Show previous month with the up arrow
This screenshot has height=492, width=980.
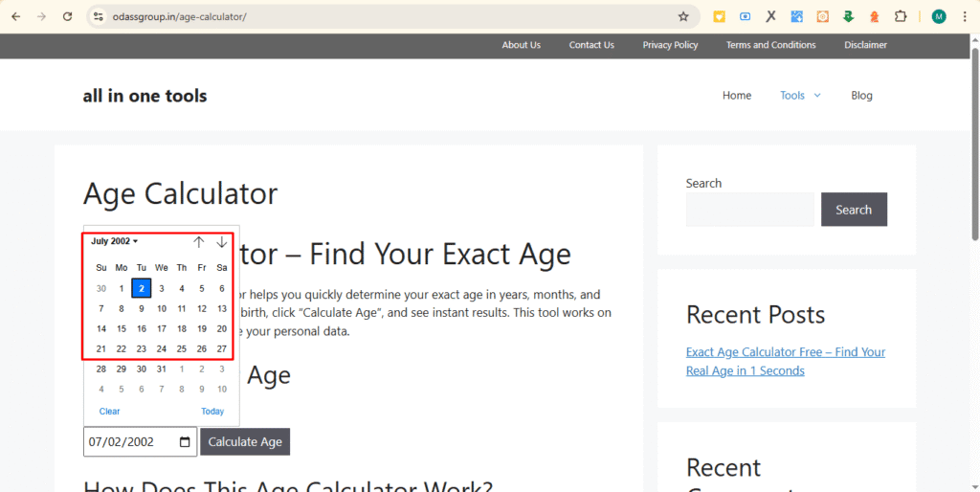[x=199, y=242]
